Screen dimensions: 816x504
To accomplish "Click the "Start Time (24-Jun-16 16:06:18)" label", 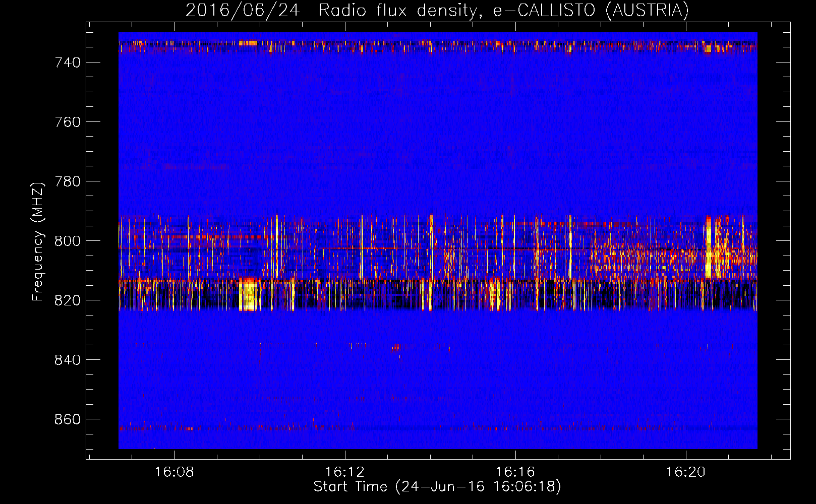I will [437, 487].
